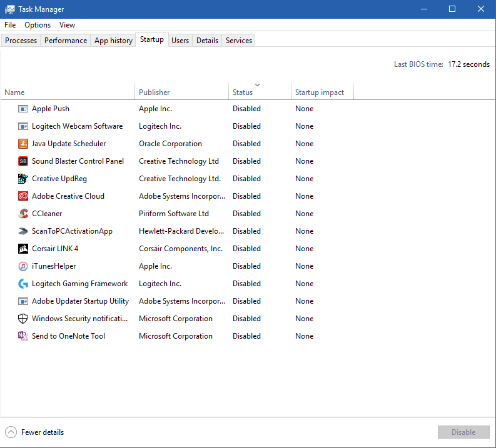Minimize the Task Manager window
Screen dimensions: 496x448
(x=424, y=9)
